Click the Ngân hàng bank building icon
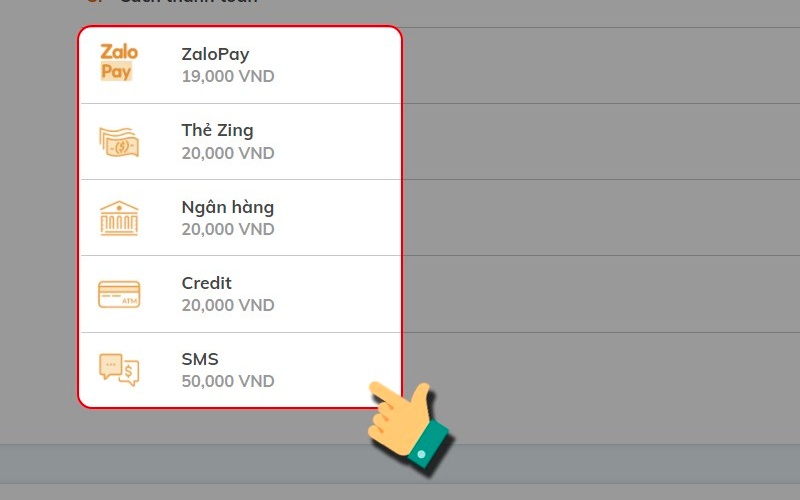This screenshot has width=800, height=500. (x=119, y=218)
